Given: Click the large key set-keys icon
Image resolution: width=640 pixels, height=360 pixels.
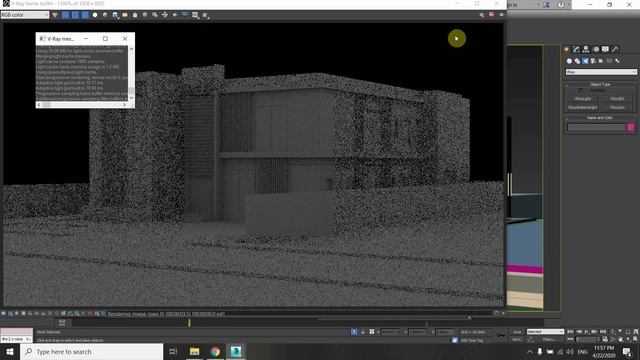Looking at the screenshot, I should tap(500, 335).
